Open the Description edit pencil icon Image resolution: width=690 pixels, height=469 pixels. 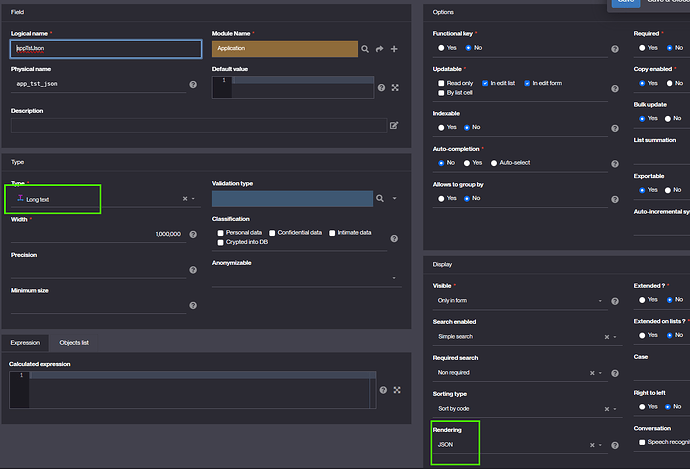394,125
